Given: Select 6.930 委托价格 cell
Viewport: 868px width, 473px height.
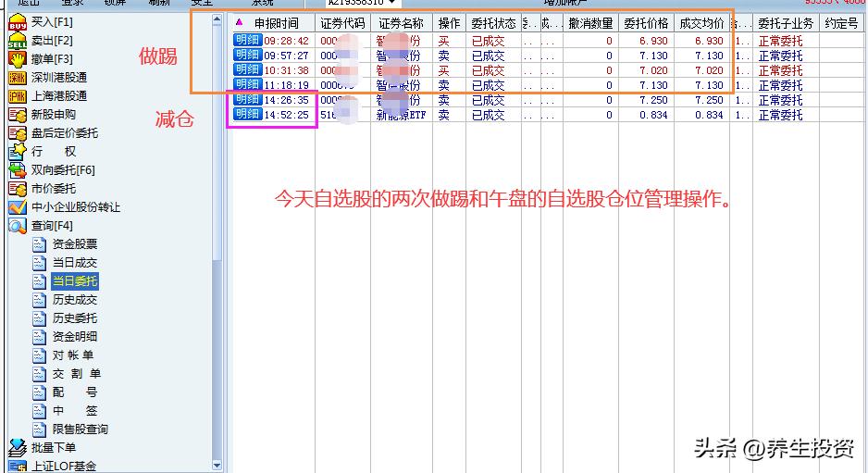Looking at the screenshot, I should tap(653, 41).
